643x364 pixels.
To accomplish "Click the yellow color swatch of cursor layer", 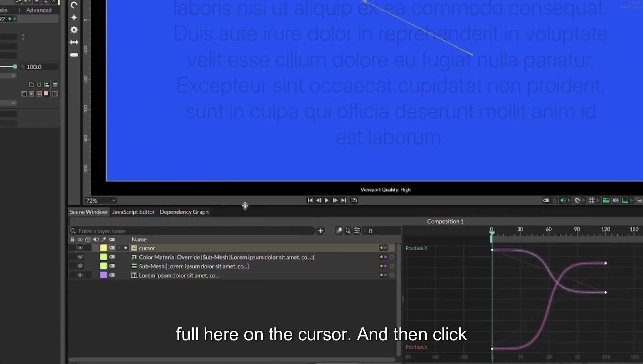I will (x=103, y=248).
